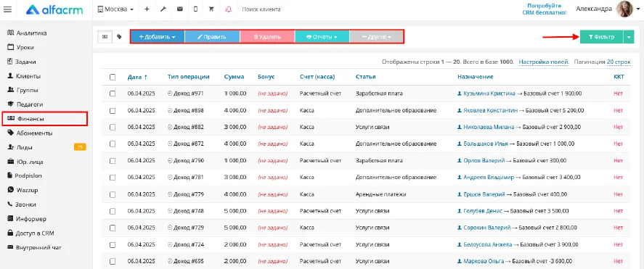Change pagination via 20 строк link
644x269 pixels.
pyautogui.click(x=618, y=62)
